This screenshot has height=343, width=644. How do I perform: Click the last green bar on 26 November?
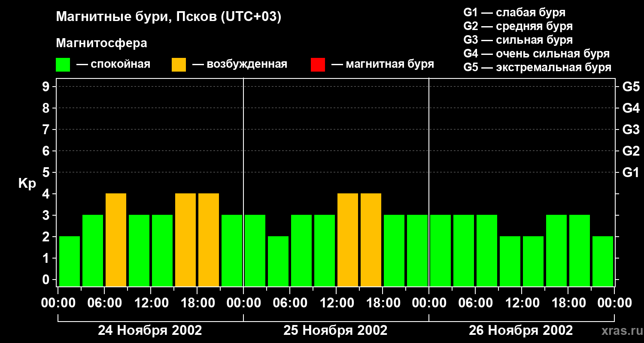coord(603,261)
